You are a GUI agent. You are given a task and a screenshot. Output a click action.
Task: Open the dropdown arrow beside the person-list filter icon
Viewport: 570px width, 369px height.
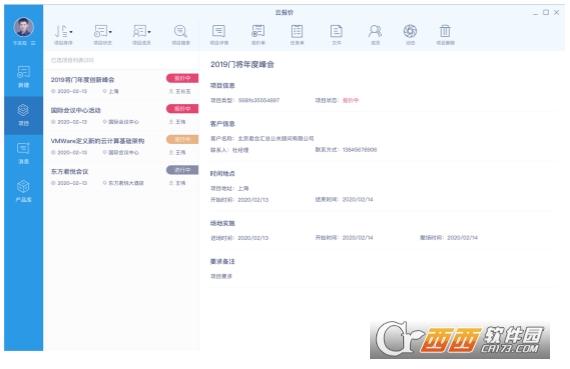click(x=149, y=32)
